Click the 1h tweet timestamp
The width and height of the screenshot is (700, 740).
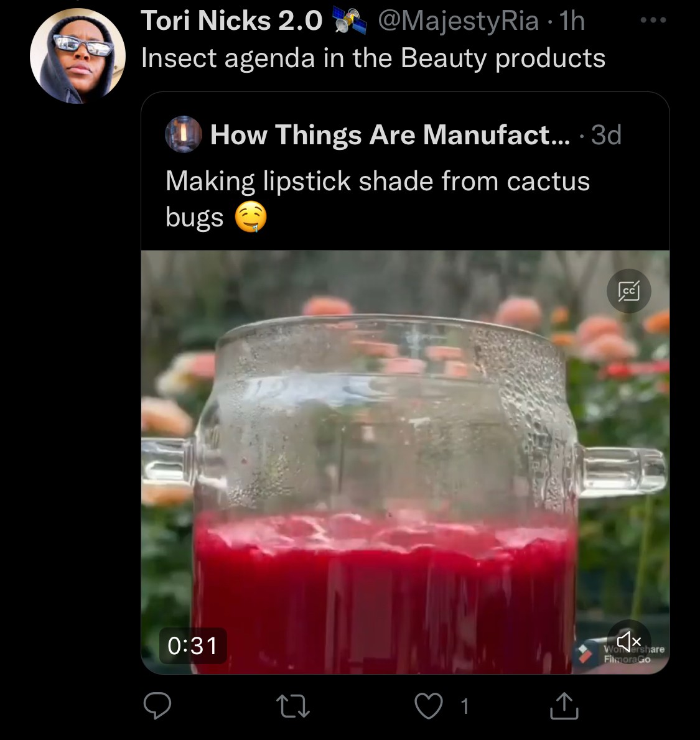pyautogui.click(x=572, y=21)
